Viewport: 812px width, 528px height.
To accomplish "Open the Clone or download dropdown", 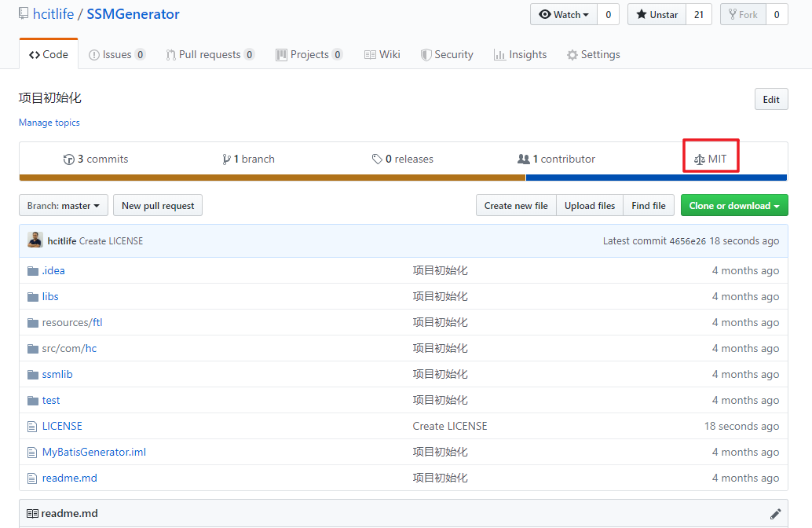I will (x=734, y=206).
